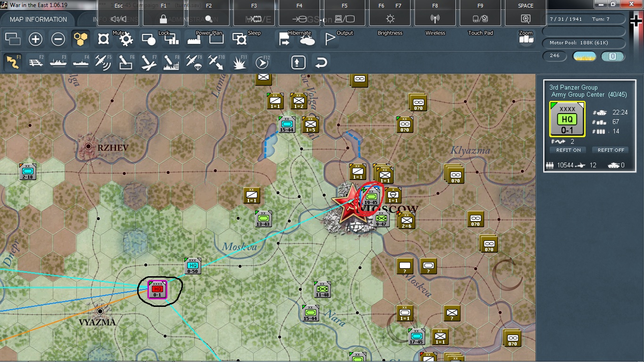The width and height of the screenshot is (644, 362).
Task: Click the Army Group Center (40/45) text
Action: click(x=589, y=95)
